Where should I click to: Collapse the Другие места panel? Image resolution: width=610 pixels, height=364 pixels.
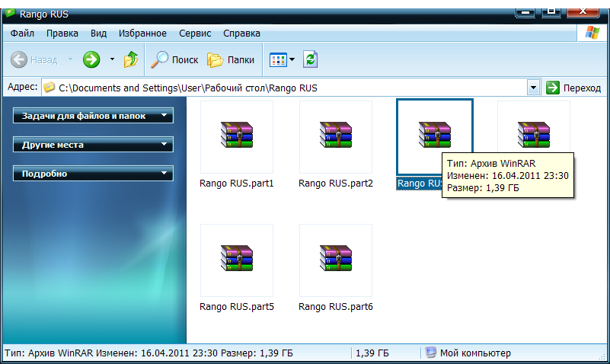(x=93, y=144)
